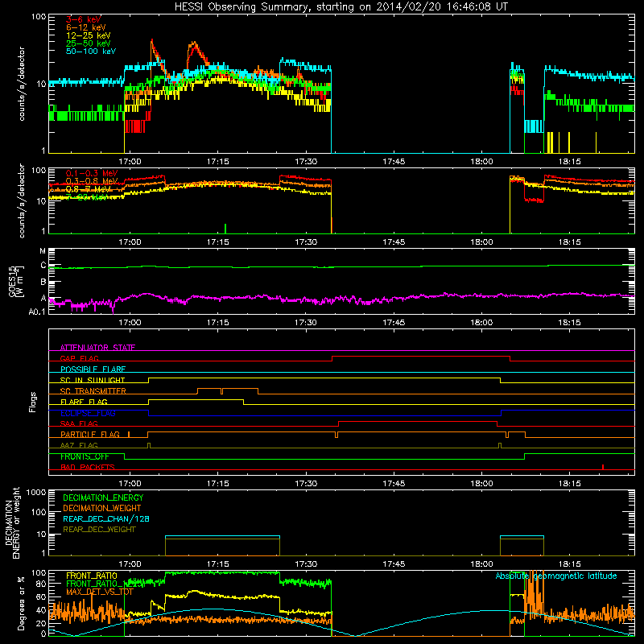This screenshot has height=644, width=644.
Task: Click the REAR_DEC_WEIGHT legend label
Action: click(99, 530)
